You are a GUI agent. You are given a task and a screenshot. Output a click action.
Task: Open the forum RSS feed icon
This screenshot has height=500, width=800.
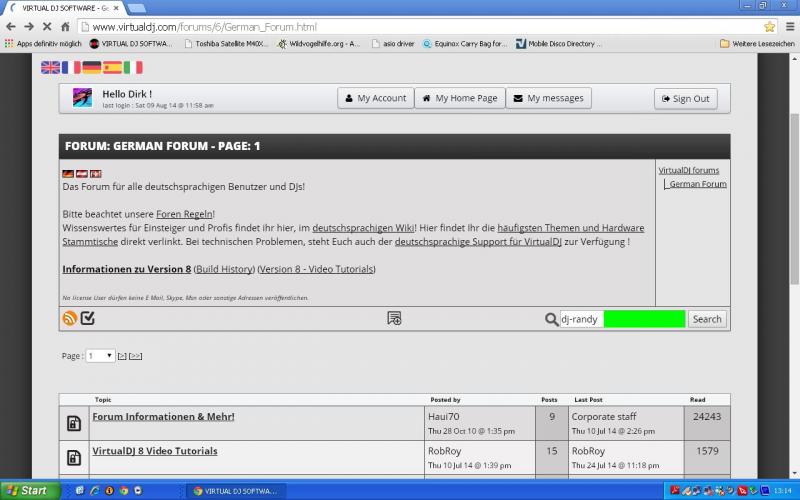tap(69, 318)
